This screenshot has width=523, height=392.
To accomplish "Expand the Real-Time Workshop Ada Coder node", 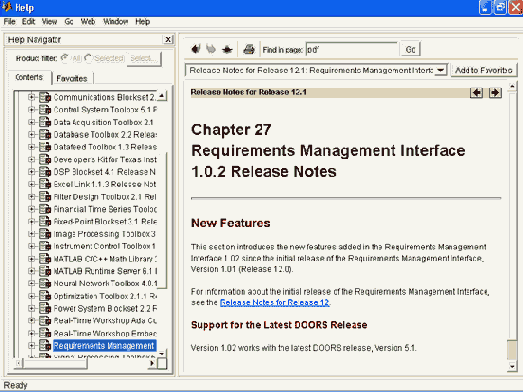I will (31, 321).
